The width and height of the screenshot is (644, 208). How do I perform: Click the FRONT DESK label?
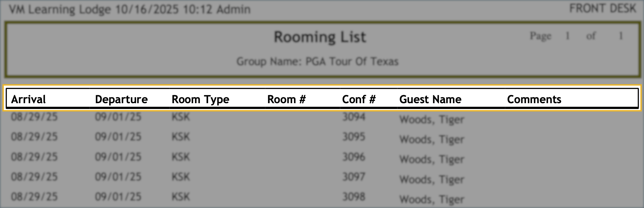click(603, 9)
